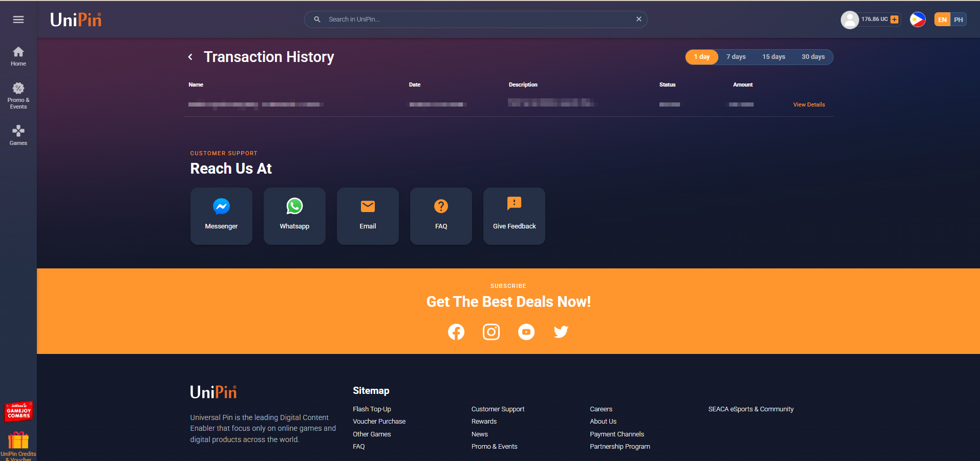Switch language to PH
The width and height of the screenshot is (980, 461).
tap(958, 19)
